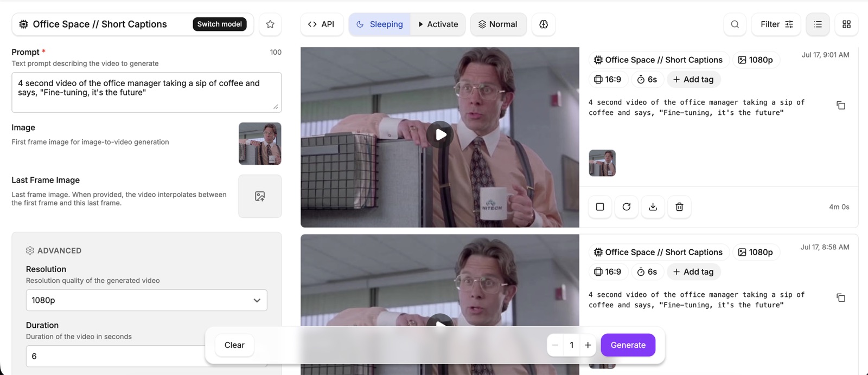This screenshot has width=868, height=375.
Task: Open the API code panel
Action: 321,24
